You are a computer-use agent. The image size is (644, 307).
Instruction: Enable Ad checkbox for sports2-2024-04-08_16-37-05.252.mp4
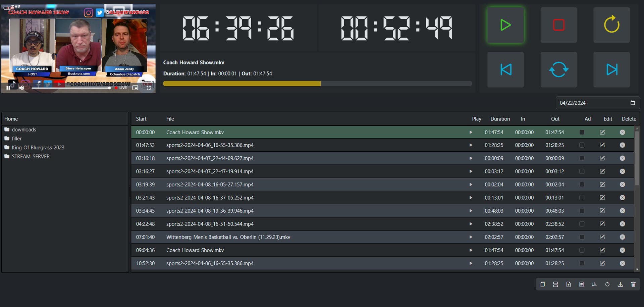[x=582, y=198]
